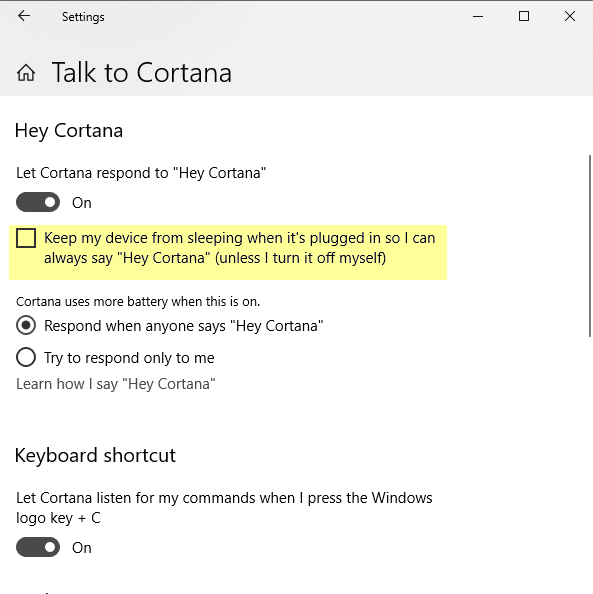Image resolution: width=593 pixels, height=594 pixels.
Task: Click the "Settings" window title text
Action: (x=83, y=17)
